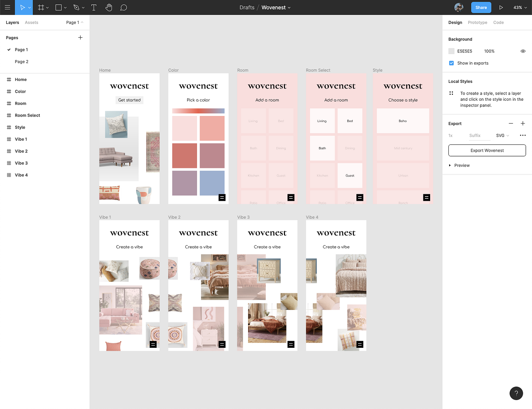Click the black menu icon on Color frame
Viewport: 532px width, 409px height.
click(x=222, y=197)
